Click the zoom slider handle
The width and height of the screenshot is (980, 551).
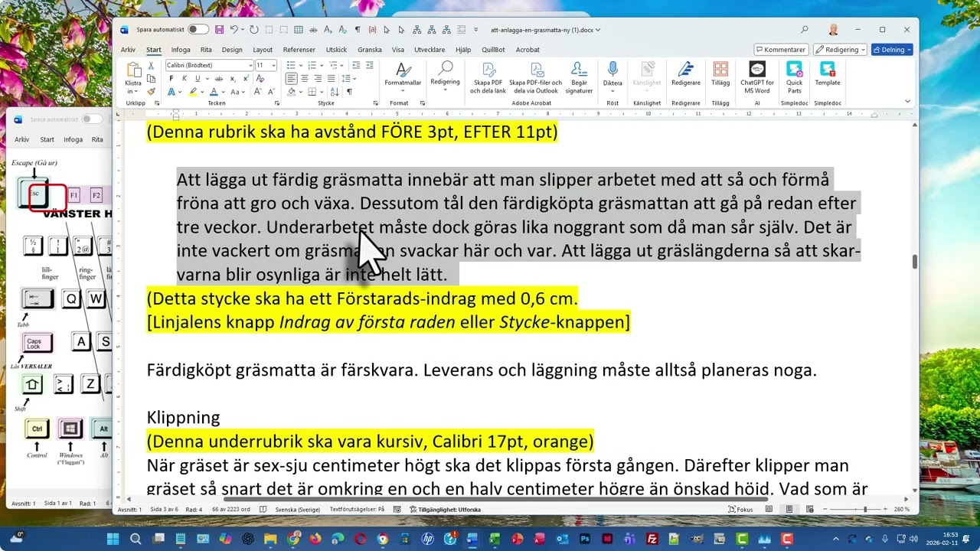(x=865, y=509)
